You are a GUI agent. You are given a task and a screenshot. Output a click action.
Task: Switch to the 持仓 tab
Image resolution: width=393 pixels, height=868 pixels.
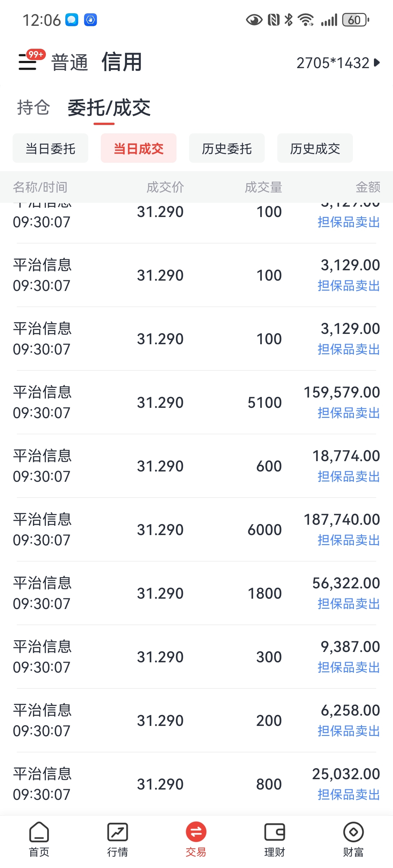pos(33,108)
